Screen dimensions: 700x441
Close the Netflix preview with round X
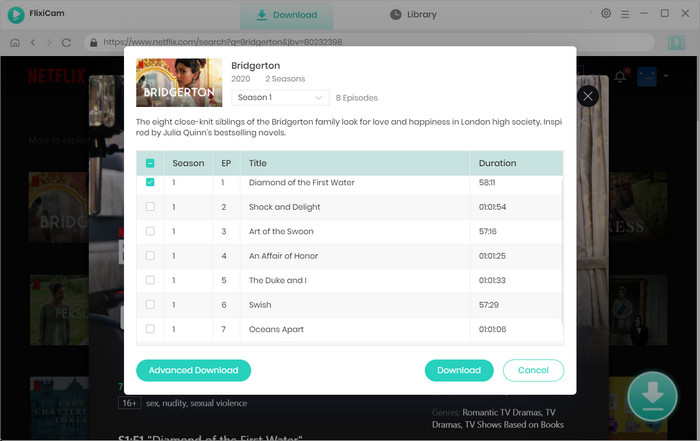click(588, 96)
